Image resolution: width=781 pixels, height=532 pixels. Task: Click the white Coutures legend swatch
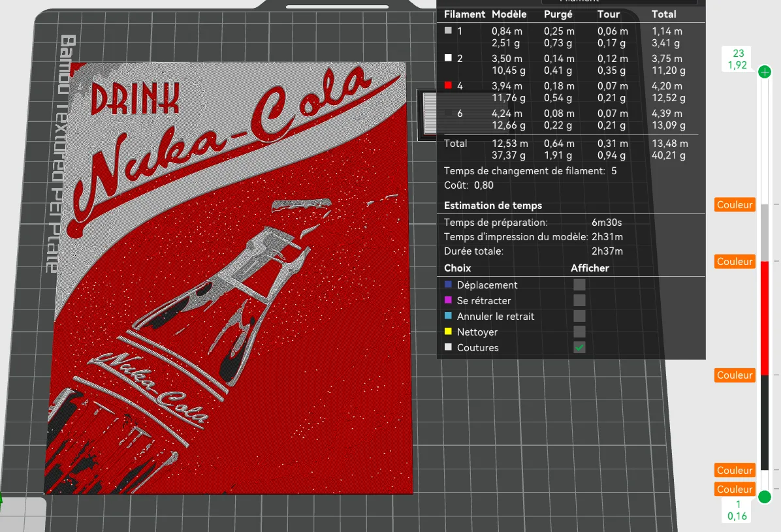point(448,347)
